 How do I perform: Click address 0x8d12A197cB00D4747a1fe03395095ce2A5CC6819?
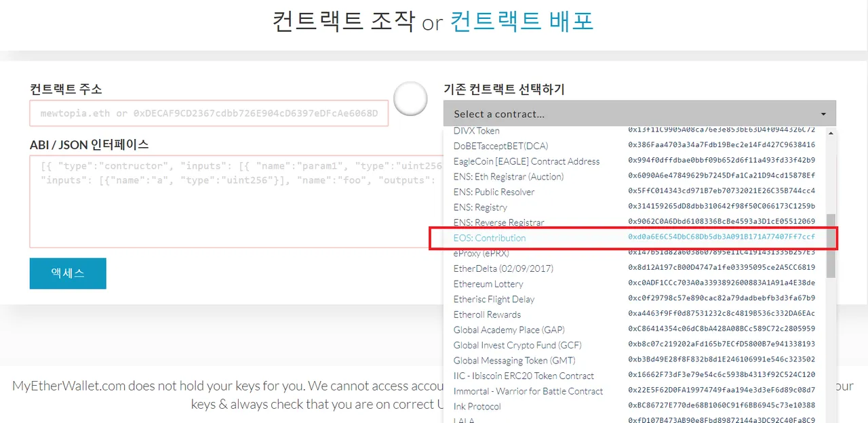pos(722,268)
